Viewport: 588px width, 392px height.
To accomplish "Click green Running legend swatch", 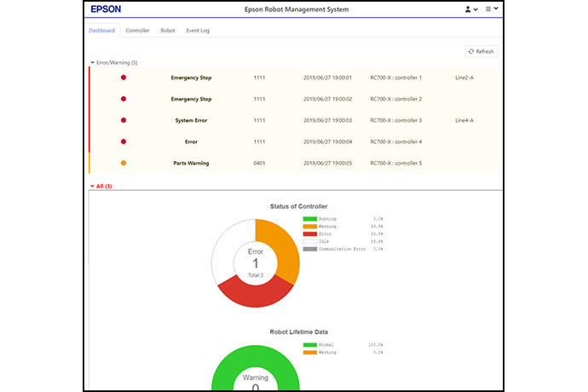I will pyautogui.click(x=310, y=219).
